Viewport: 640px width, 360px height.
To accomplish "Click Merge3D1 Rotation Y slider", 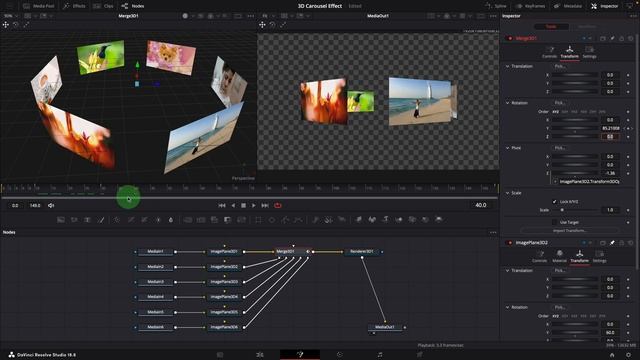I will tap(576, 128).
